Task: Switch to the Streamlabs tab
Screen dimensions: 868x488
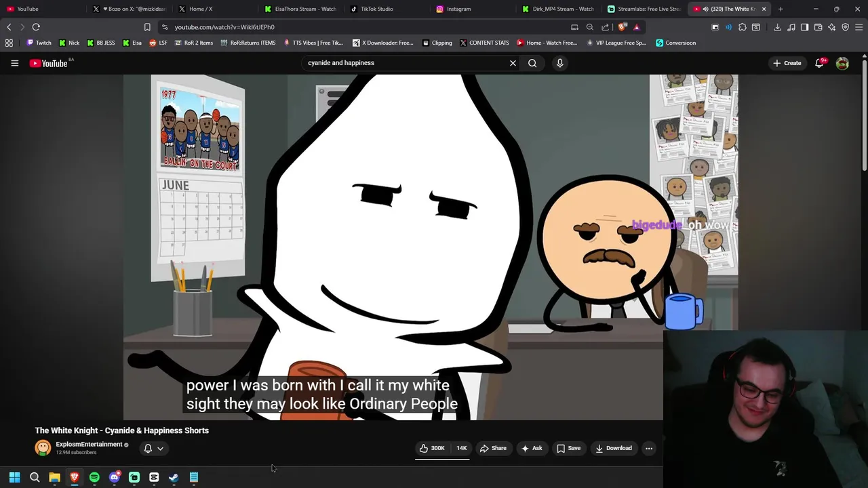Action: [644, 9]
